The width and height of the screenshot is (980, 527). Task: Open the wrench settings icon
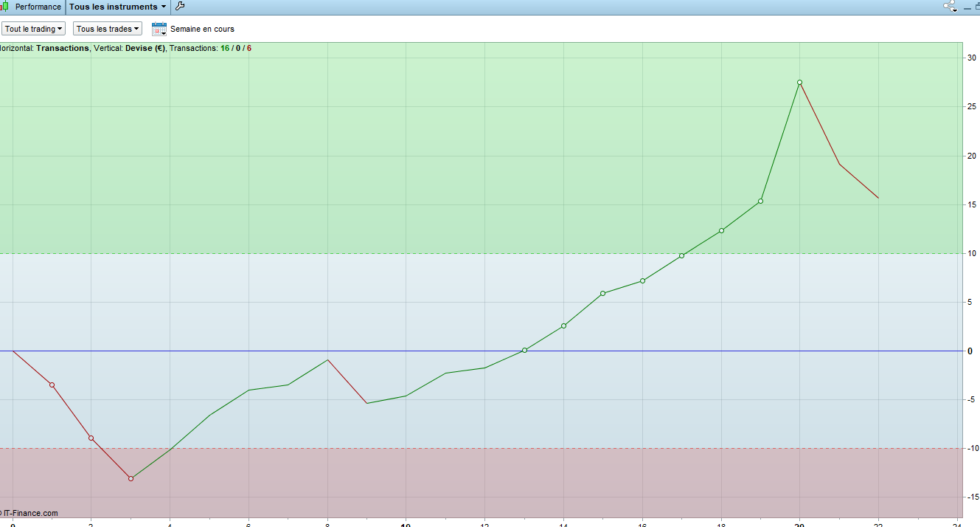180,7
